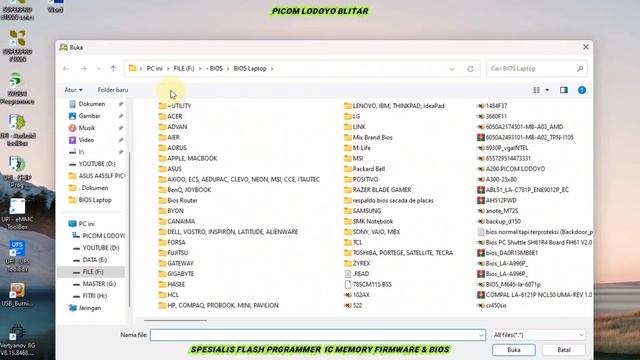Select the SONY, VAIO, MBX folder
The width and height of the screenshot is (640, 360).
[x=376, y=232]
